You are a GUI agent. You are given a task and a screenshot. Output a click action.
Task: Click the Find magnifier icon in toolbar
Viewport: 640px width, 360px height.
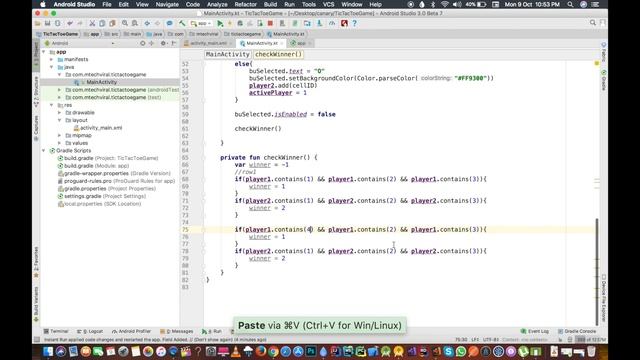pyautogui.click(x=125, y=24)
